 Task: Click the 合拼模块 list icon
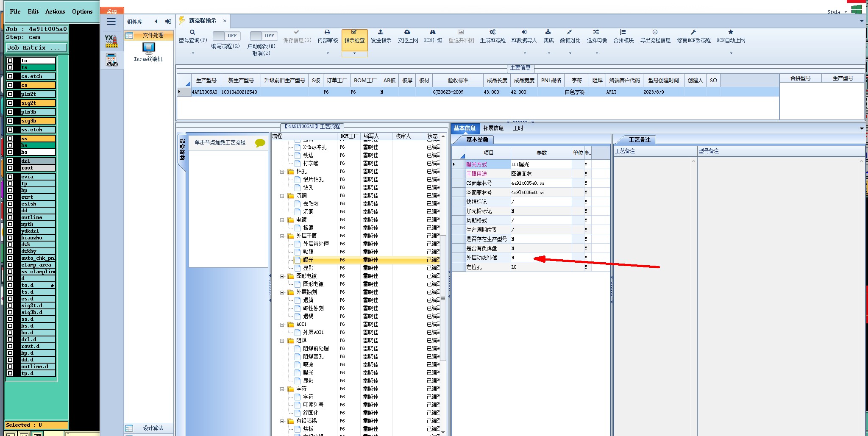pyautogui.click(x=623, y=32)
